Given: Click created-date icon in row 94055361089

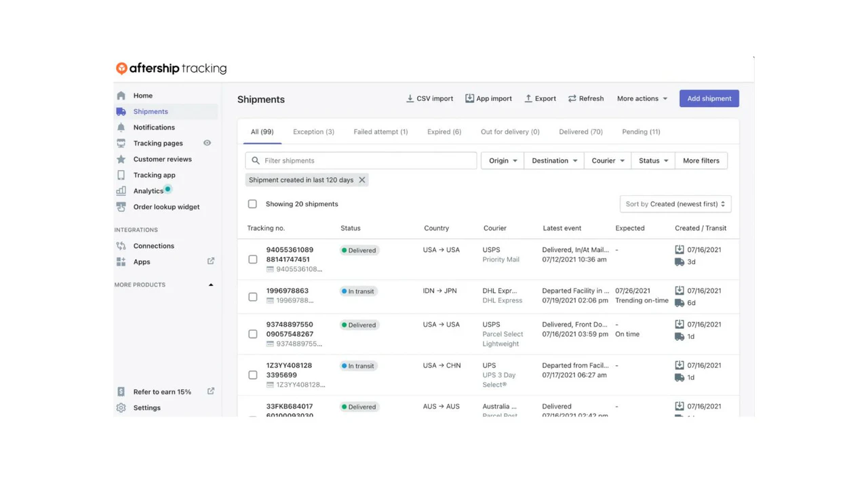Looking at the screenshot, I should [x=679, y=249].
